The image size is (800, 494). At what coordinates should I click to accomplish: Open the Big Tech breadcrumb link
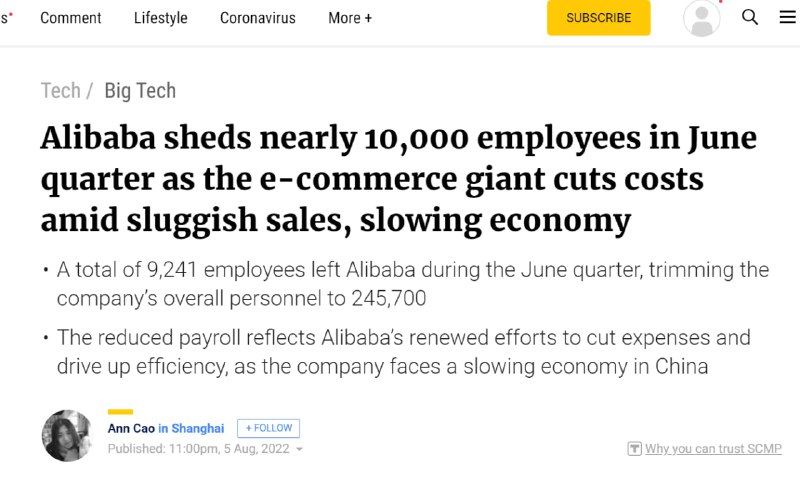[x=140, y=91]
